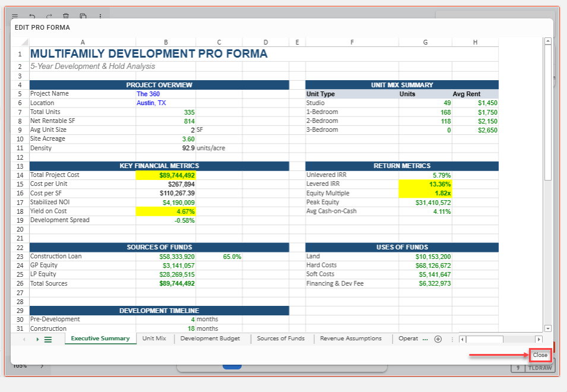Add a new sheet with the plus icon
Viewport: 567px width, 392px height.
438,339
